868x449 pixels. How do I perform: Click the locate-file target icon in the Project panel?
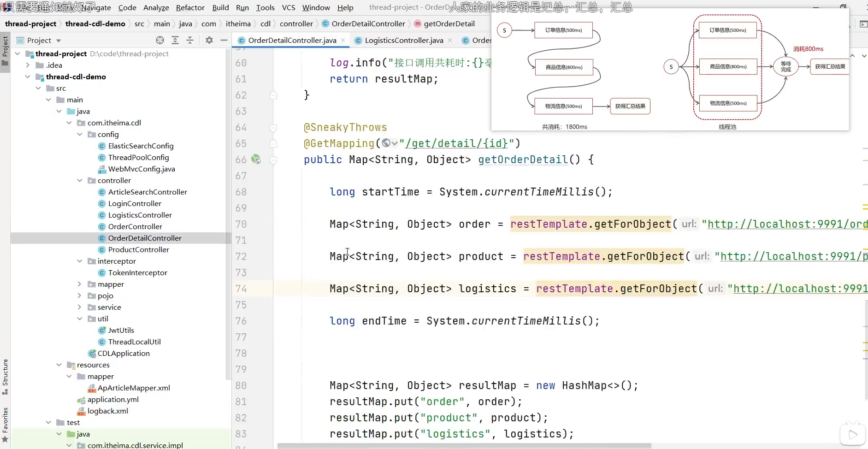tap(160, 40)
